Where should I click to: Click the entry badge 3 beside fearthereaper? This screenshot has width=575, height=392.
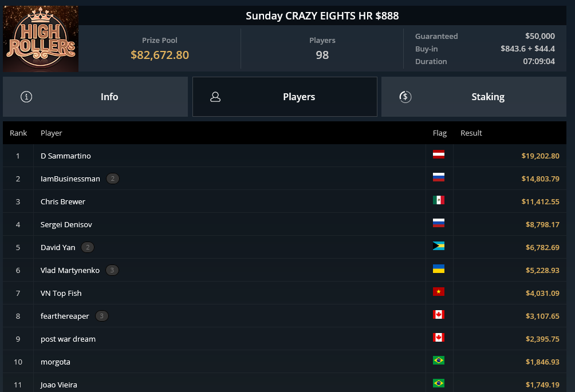pos(101,316)
